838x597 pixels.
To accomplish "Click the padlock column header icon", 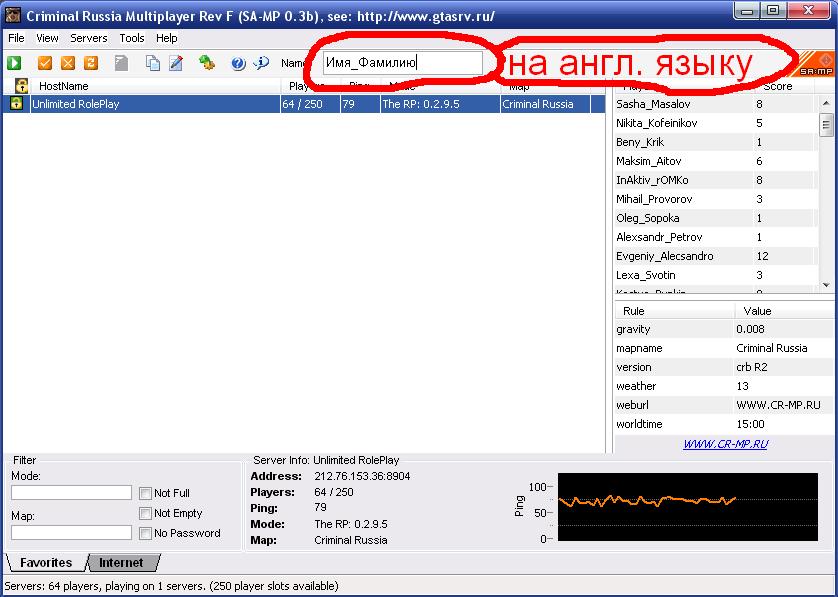I will click(x=21, y=86).
